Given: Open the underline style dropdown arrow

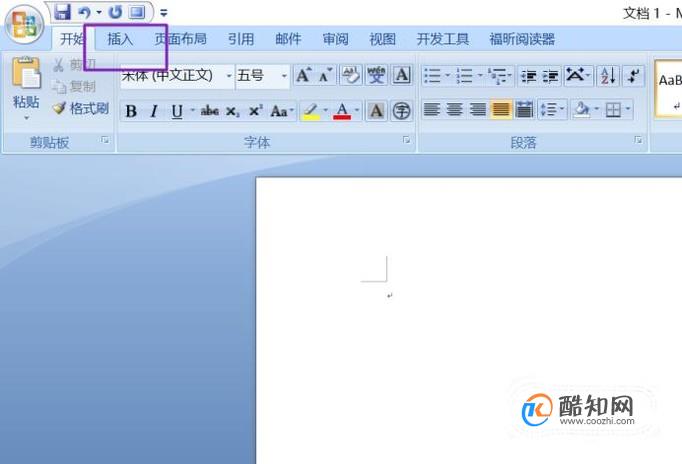Looking at the screenshot, I should (x=192, y=110).
